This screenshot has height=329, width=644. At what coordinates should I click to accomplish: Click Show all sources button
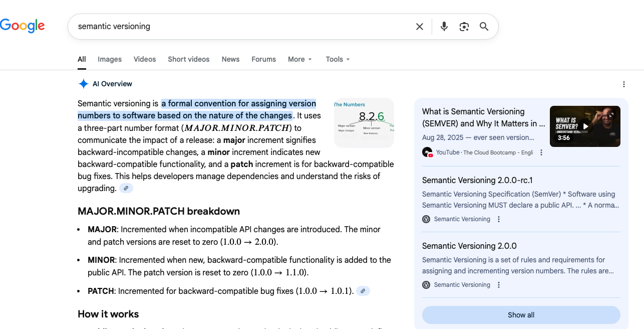pos(521,315)
